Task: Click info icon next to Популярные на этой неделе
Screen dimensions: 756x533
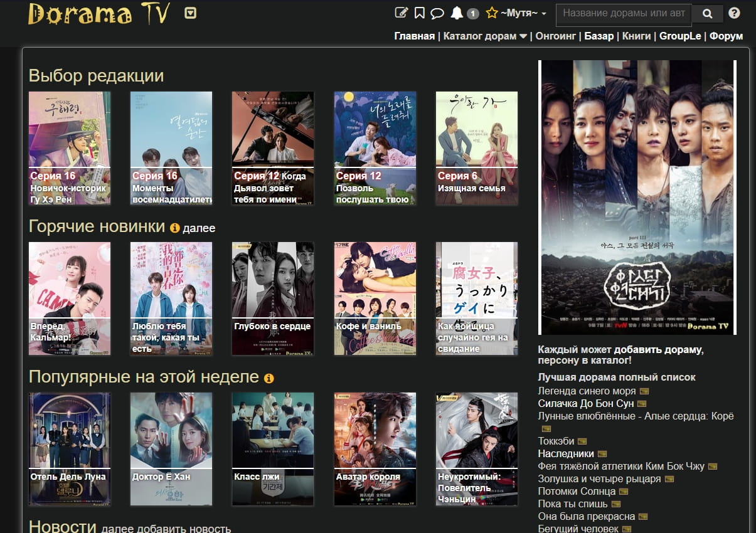Action: click(x=269, y=378)
